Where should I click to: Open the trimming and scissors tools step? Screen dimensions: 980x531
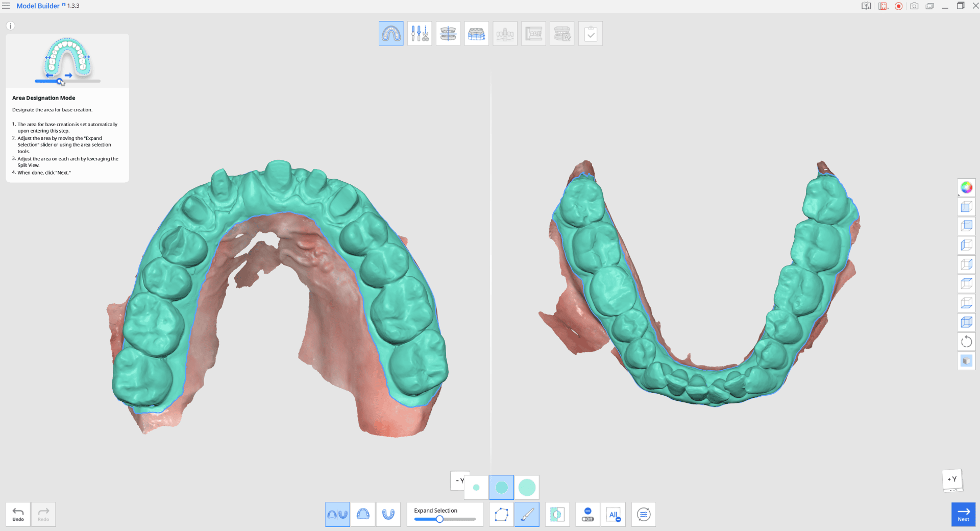coord(419,33)
